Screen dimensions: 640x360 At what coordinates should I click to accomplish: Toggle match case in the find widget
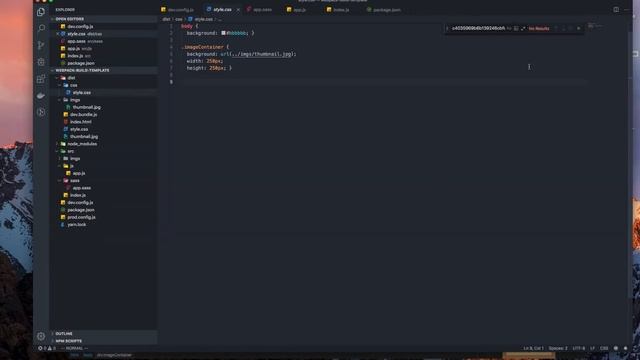tap(509, 29)
